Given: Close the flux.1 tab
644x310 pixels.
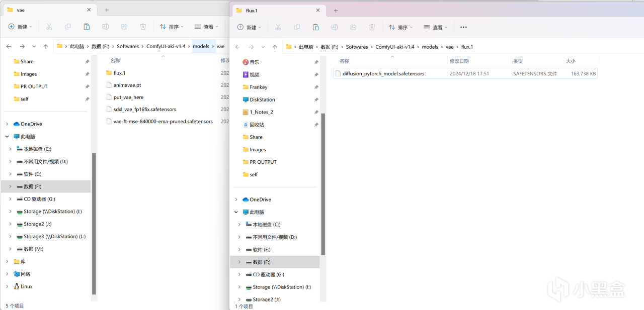Looking at the screenshot, I should point(318,10).
